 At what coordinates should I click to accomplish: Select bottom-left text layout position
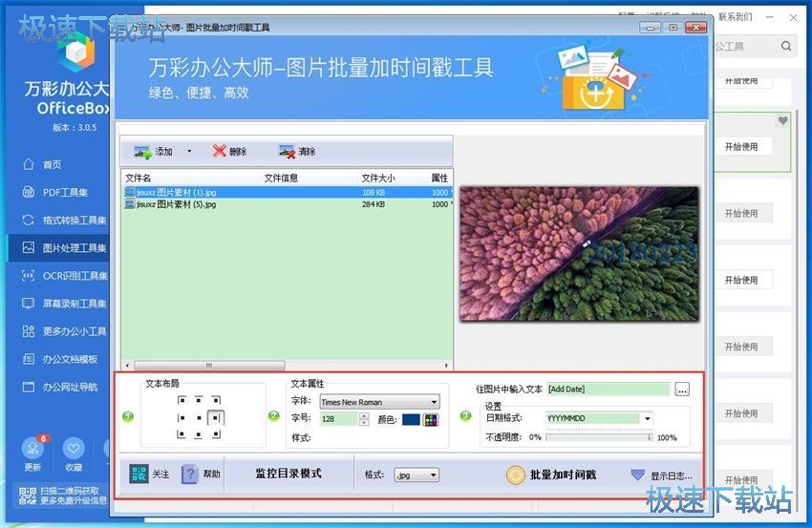coord(182,434)
